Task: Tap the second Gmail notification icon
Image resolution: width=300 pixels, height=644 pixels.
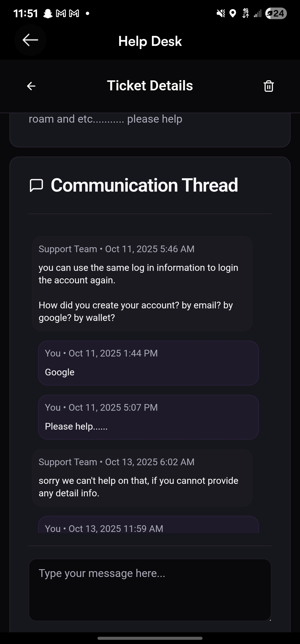Action: click(74, 13)
